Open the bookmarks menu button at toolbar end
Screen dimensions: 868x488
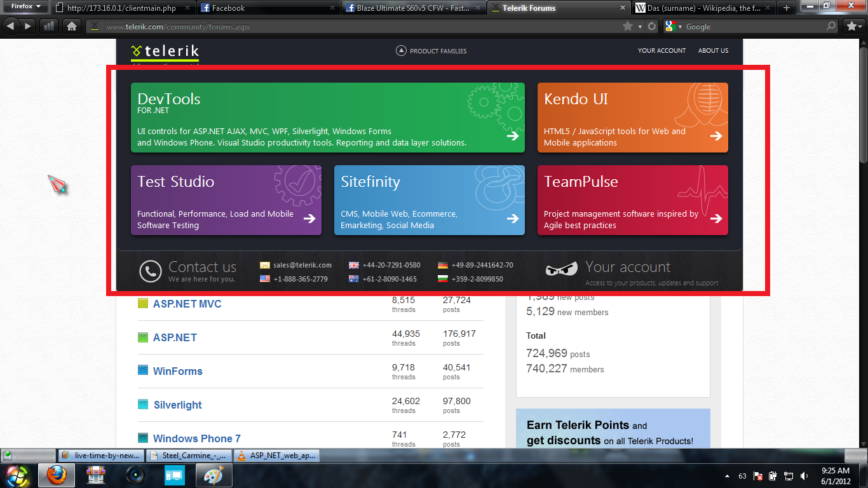853,26
